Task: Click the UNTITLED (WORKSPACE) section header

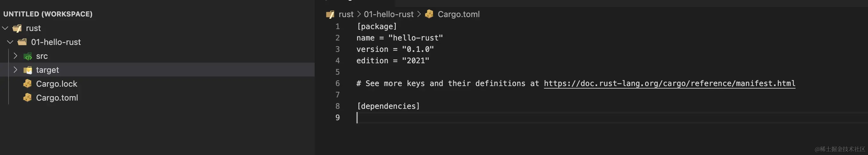Action: (47, 14)
